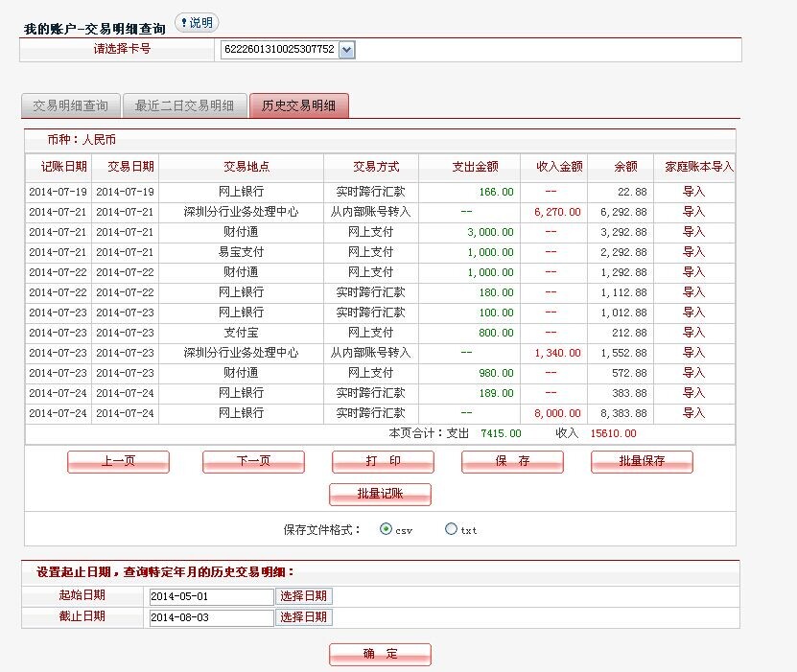Click the 记账日期 column header
Screen dimensions: 797x672
coord(64,167)
